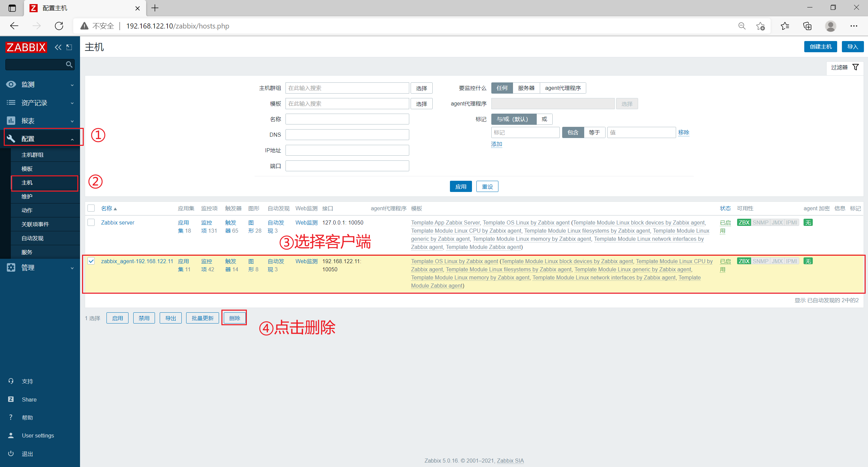Collapse the 配置 menu chevron
Viewport: 868px width, 467px height.
point(72,139)
